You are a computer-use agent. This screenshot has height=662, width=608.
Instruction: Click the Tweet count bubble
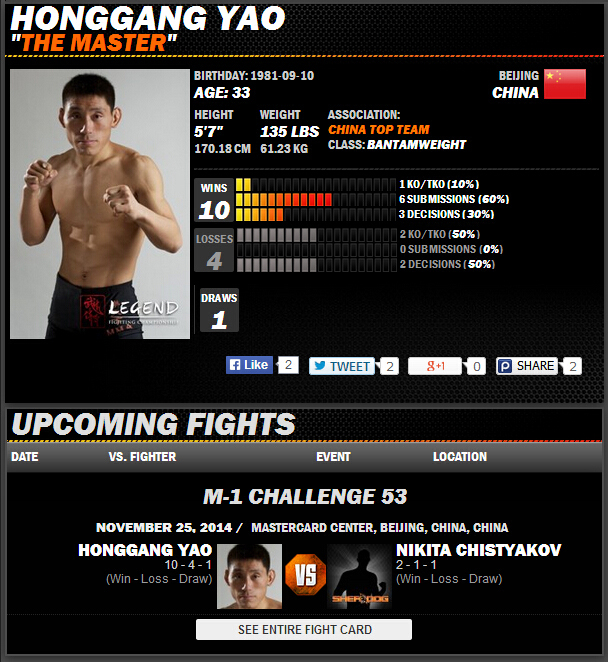pyautogui.click(x=389, y=366)
